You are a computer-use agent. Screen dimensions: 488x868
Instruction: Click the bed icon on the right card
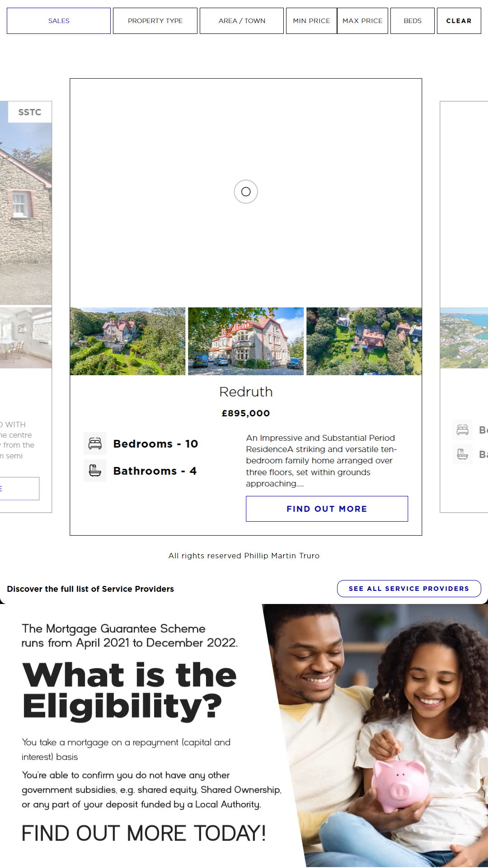463,430
